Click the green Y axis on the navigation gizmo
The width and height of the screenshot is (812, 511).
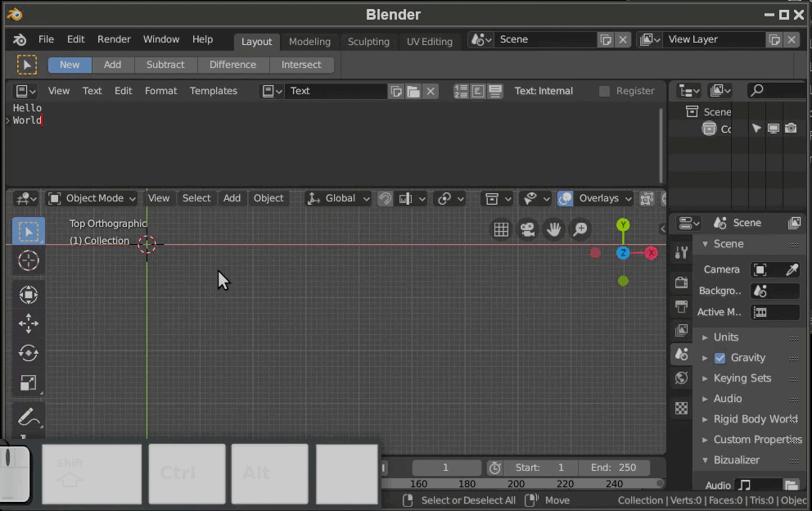pyautogui.click(x=623, y=225)
